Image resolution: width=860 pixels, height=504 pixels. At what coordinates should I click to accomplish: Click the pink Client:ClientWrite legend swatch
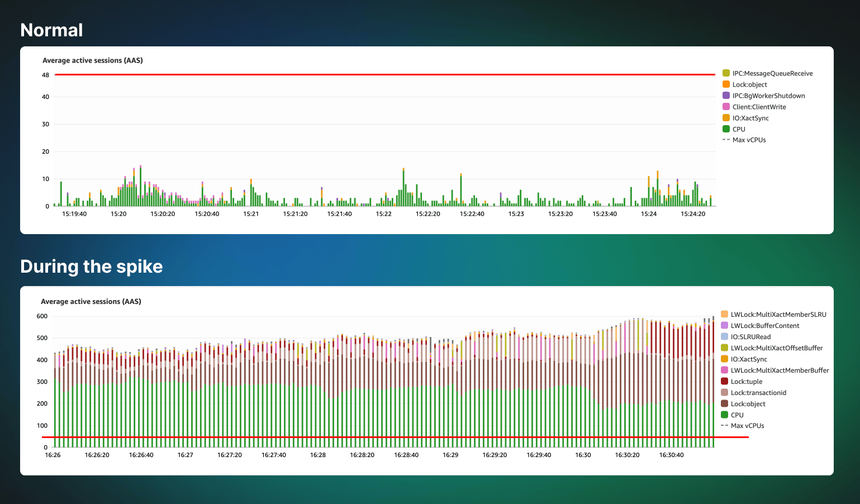point(726,107)
